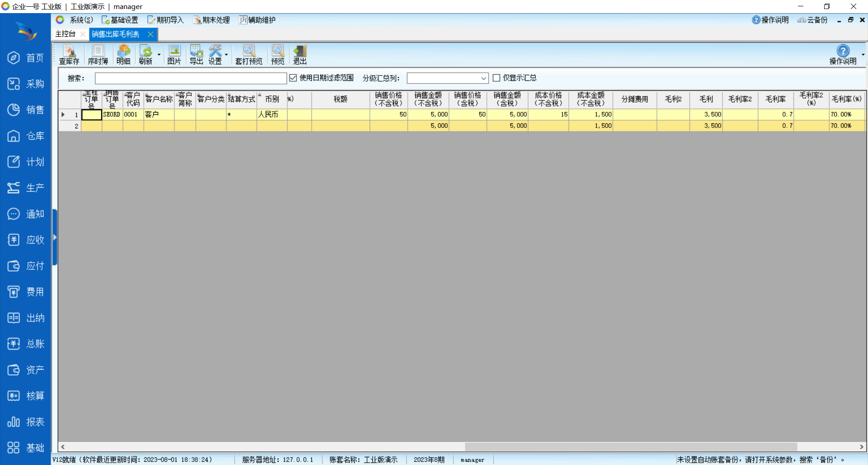Enable the 仅显示汇总 checkbox

(496, 78)
